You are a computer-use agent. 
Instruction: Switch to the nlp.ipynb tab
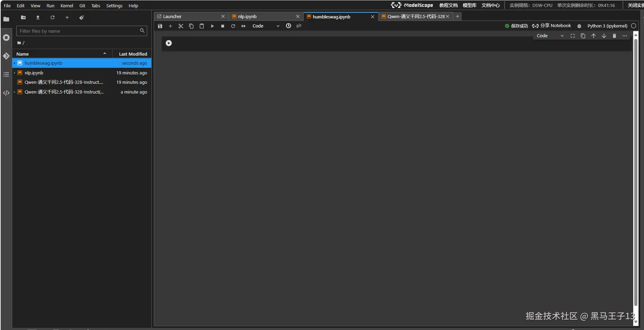[x=266, y=16]
